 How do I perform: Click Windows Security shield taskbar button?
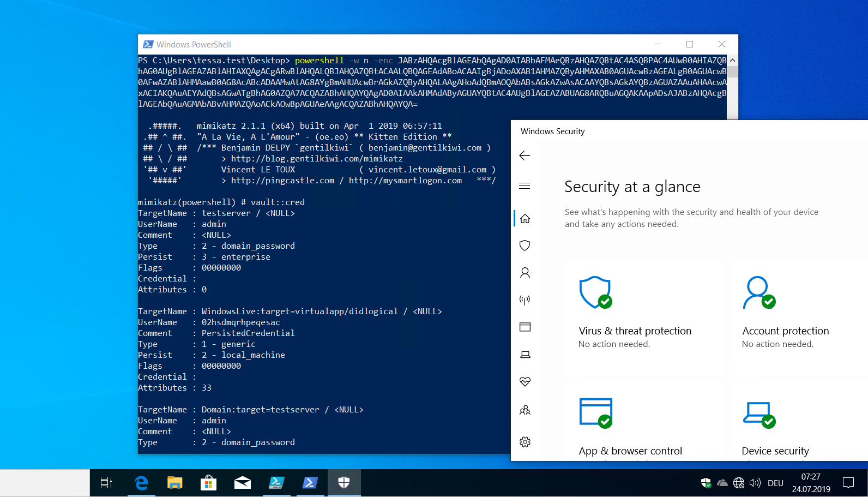(x=344, y=483)
